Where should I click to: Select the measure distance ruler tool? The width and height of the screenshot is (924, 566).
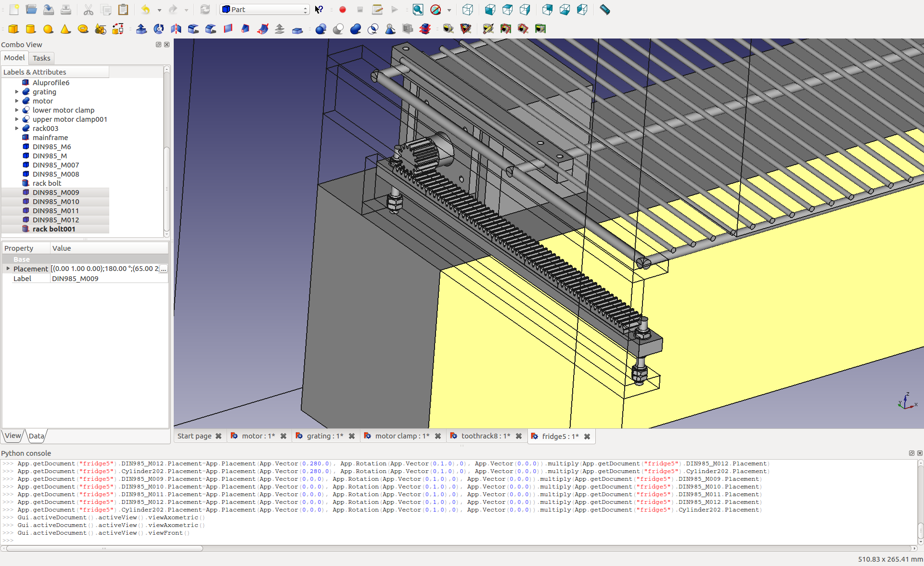[x=605, y=9]
